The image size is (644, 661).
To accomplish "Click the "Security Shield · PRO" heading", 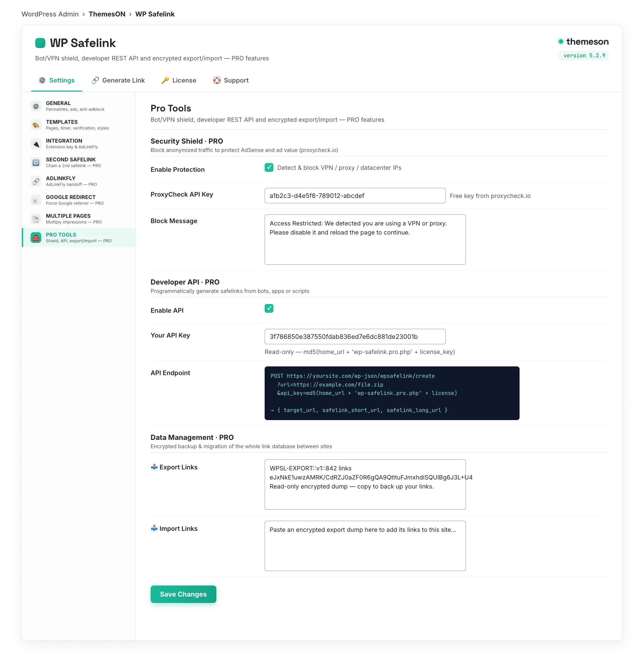I will 187,141.
